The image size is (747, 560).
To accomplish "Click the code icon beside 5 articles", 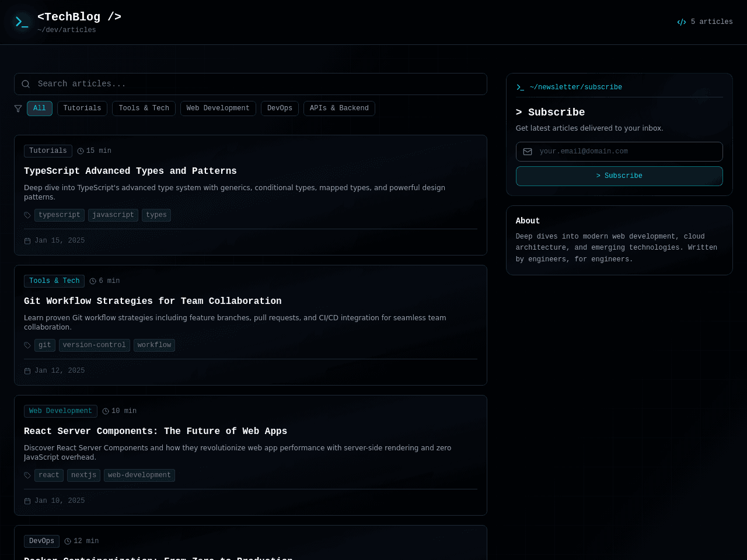I will (682, 22).
